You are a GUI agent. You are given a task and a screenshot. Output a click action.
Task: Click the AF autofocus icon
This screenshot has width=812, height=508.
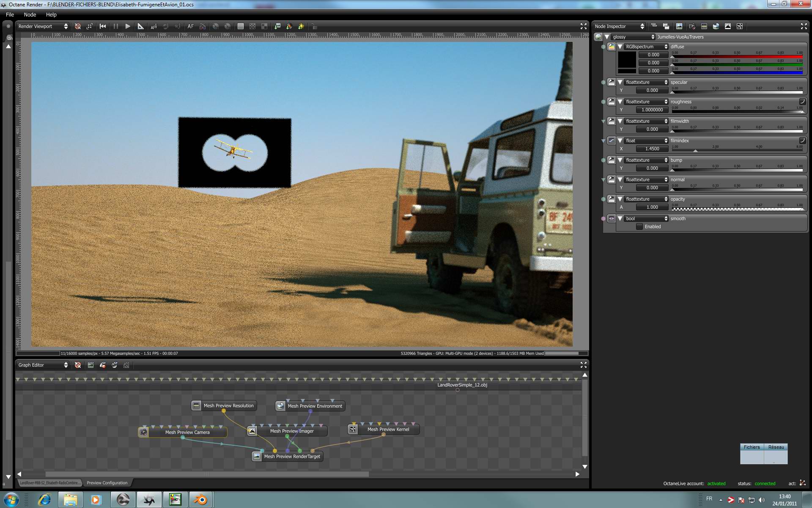point(191,26)
